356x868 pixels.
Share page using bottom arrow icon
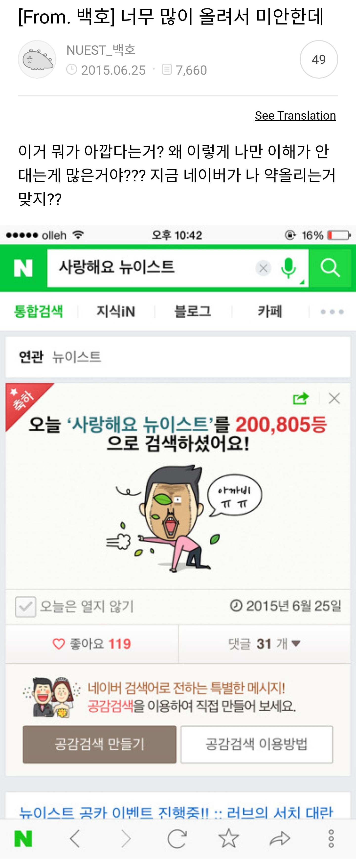tap(280, 839)
